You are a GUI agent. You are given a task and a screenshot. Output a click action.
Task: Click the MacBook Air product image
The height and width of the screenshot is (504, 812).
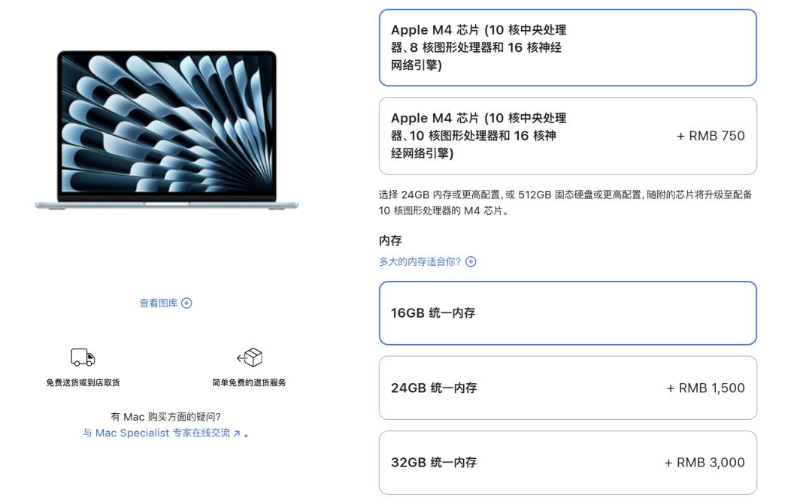click(167, 129)
